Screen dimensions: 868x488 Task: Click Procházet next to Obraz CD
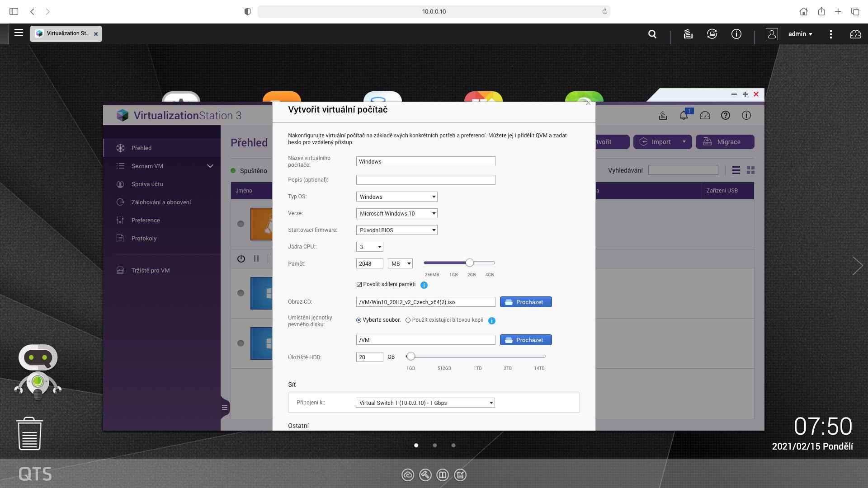pyautogui.click(x=525, y=302)
